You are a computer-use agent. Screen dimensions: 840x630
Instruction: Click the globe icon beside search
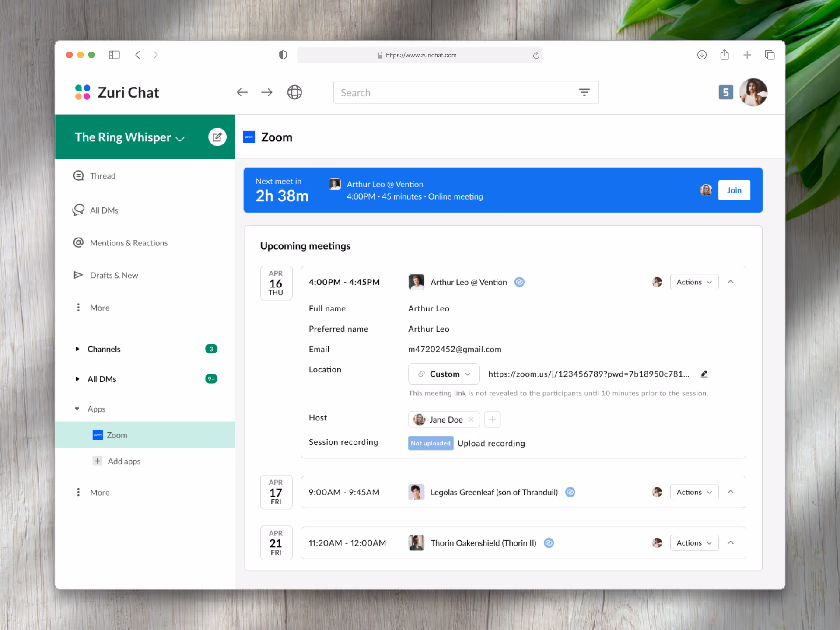pos(294,92)
